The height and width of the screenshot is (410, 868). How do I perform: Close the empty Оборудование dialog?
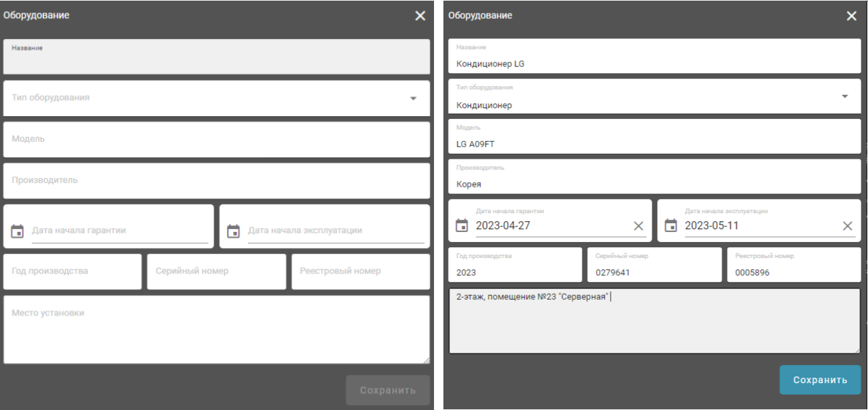[x=420, y=16]
